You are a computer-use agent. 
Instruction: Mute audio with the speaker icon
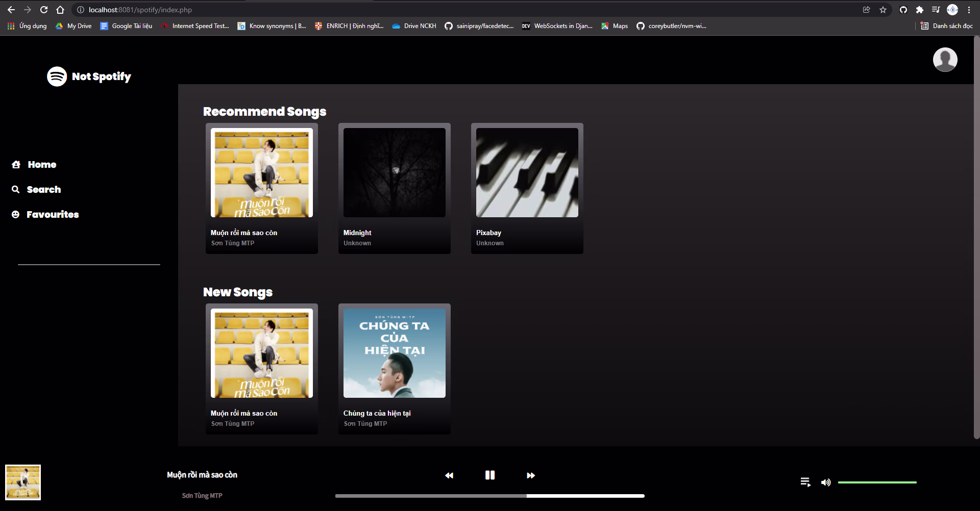(826, 482)
